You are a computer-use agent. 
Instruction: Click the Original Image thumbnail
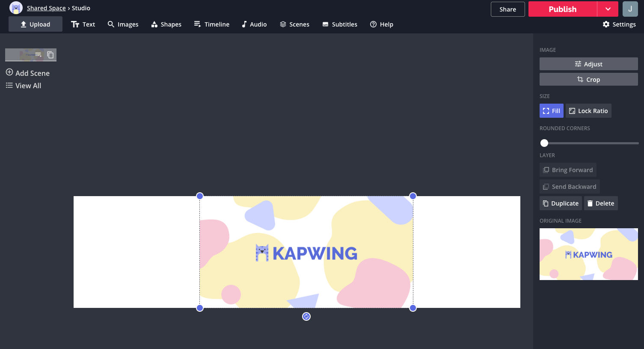pyautogui.click(x=588, y=254)
